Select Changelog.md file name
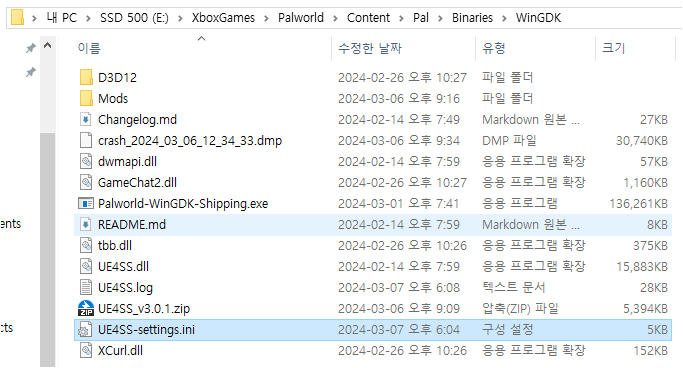The image size is (683, 368). point(137,119)
